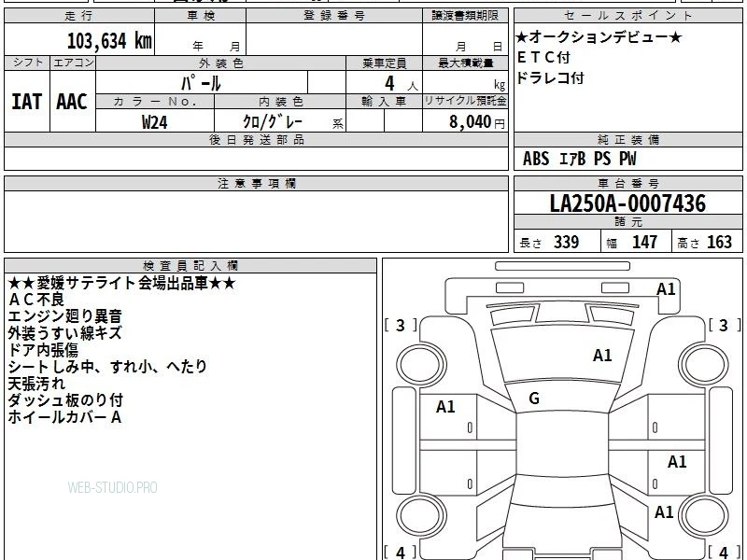
Task: Select the ★★愛媛サテライト会場出品車★★ line
Action: 121,283
